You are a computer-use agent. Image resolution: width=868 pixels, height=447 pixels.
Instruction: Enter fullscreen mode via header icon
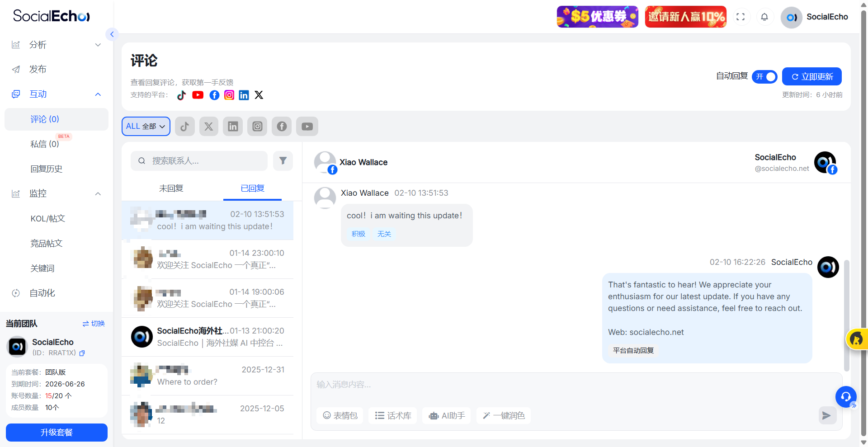[x=741, y=17]
